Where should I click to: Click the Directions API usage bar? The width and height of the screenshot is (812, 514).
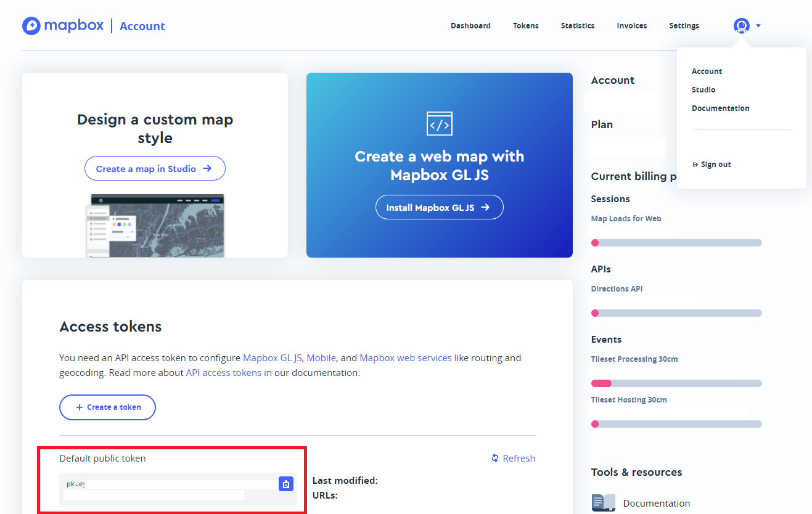point(676,313)
